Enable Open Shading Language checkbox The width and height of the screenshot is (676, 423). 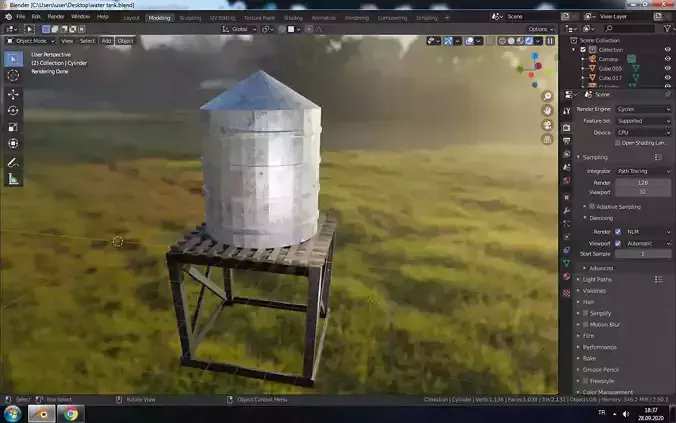coord(617,143)
